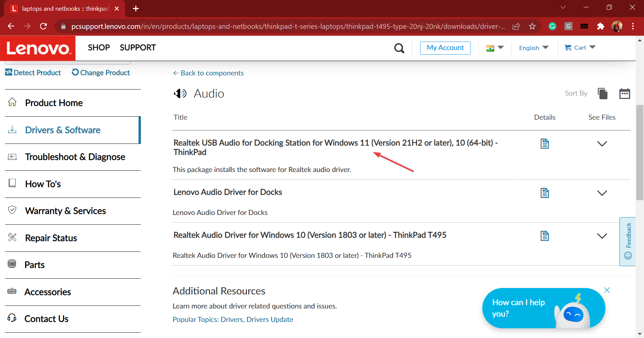Open the Chrome tab search dropdown arrow
This screenshot has width=644, height=338.
coord(563,7)
